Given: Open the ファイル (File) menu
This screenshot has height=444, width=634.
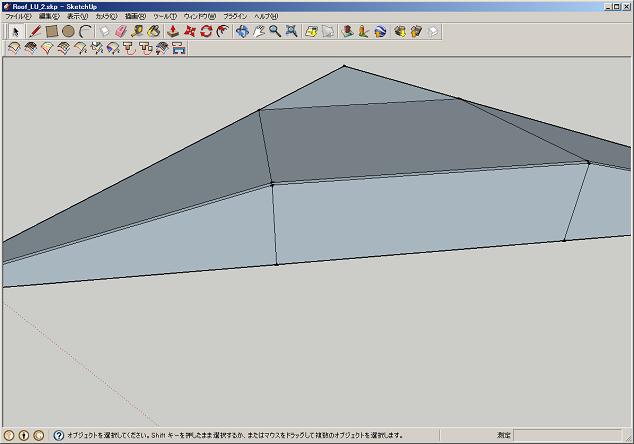Looking at the screenshot, I should tap(18, 17).
